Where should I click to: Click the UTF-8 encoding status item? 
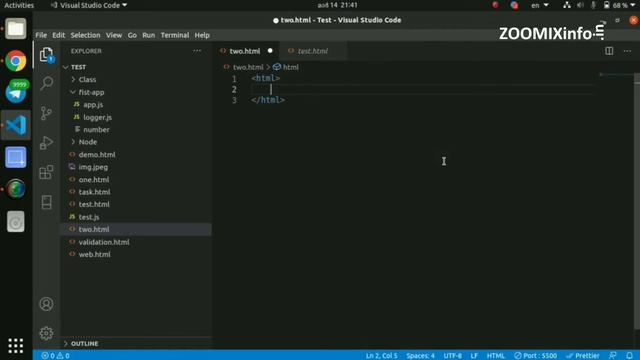click(453, 356)
